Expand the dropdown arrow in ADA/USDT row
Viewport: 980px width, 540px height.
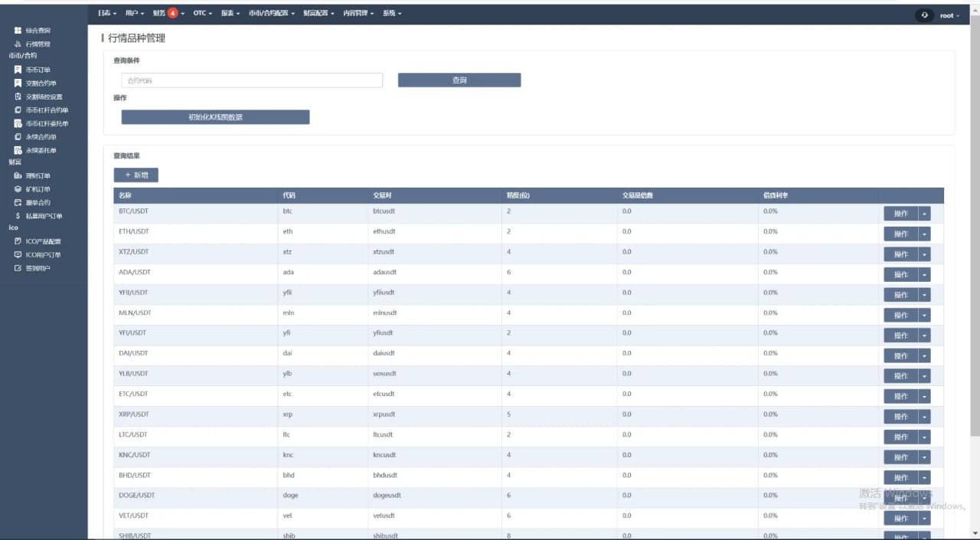pyautogui.click(x=924, y=274)
